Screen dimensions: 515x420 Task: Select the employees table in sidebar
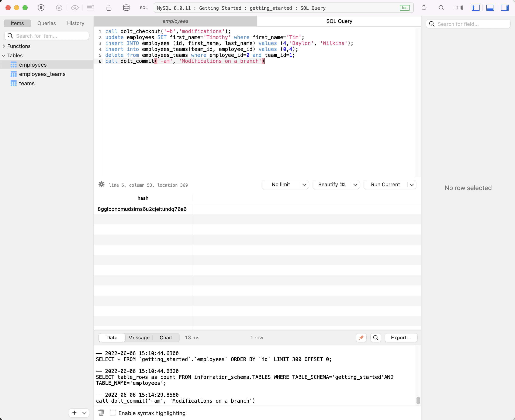coord(33,64)
